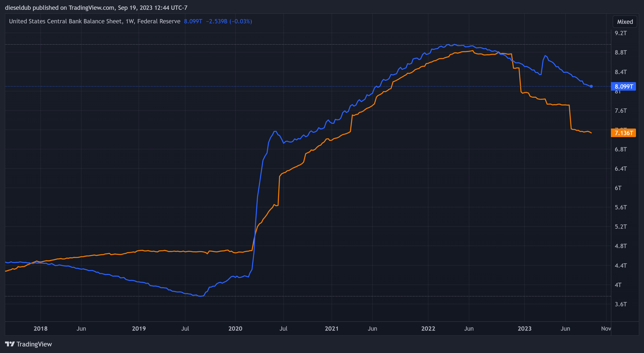This screenshot has width=644, height=353.
Task: Click the '6.4T' price axis label
Action: [x=620, y=168]
